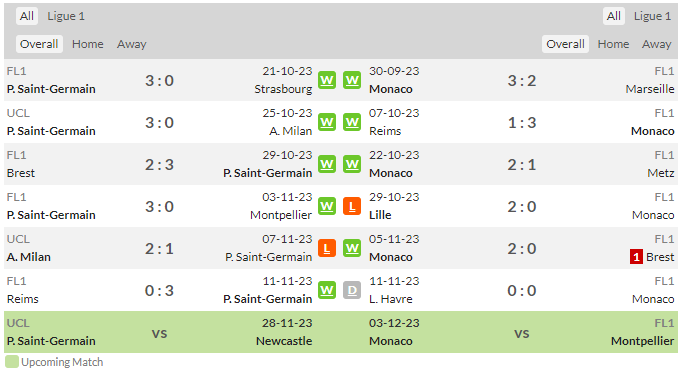
Task: Click the W badge for PSG vs Strasbourg
Action: tap(327, 80)
